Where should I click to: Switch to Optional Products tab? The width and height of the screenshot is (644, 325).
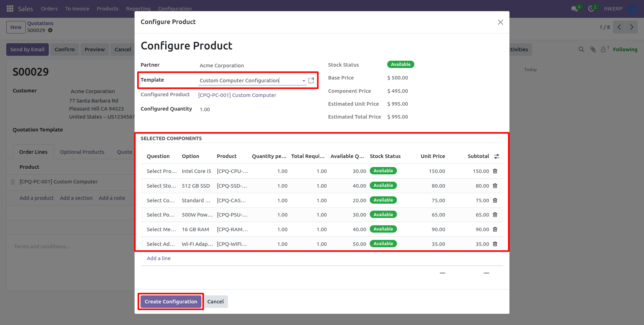coord(82,152)
